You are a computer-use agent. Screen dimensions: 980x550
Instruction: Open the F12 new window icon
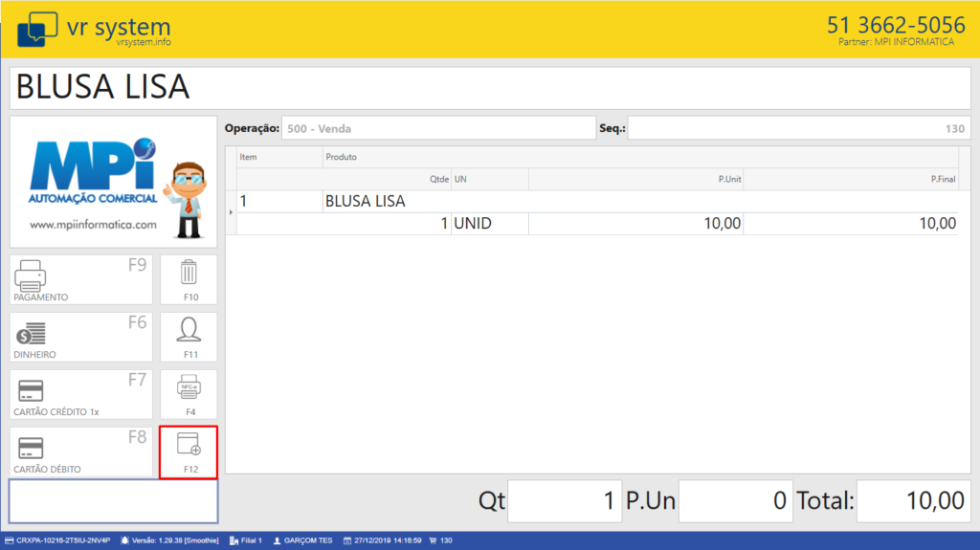point(189,451)
